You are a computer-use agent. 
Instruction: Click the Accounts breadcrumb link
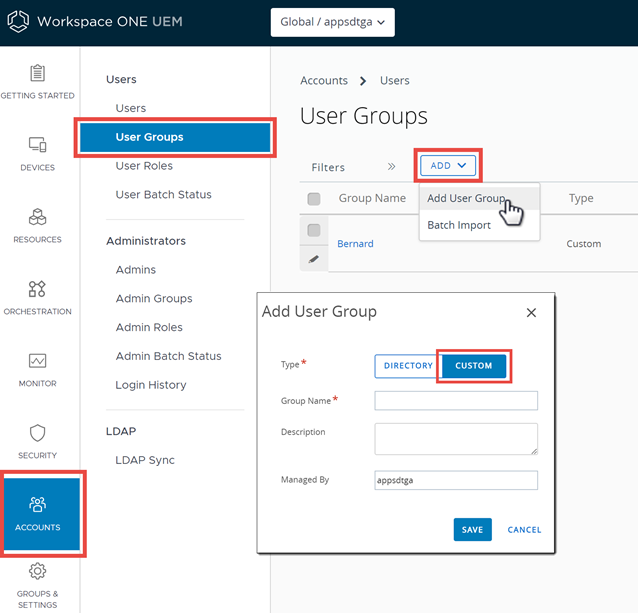(x=324, y=81)
